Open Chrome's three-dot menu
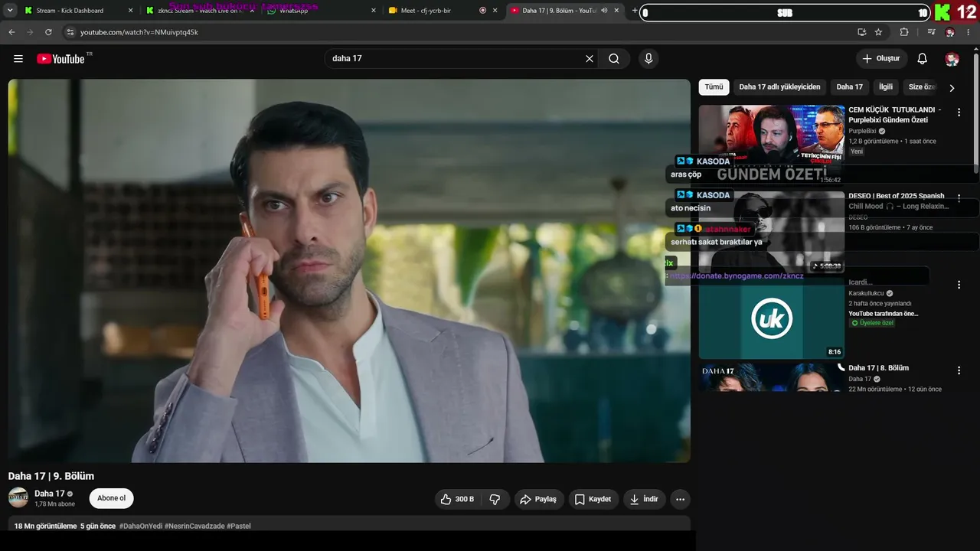Image resolution: width=980 pixels, height=551 pixels. click(969, 32)
